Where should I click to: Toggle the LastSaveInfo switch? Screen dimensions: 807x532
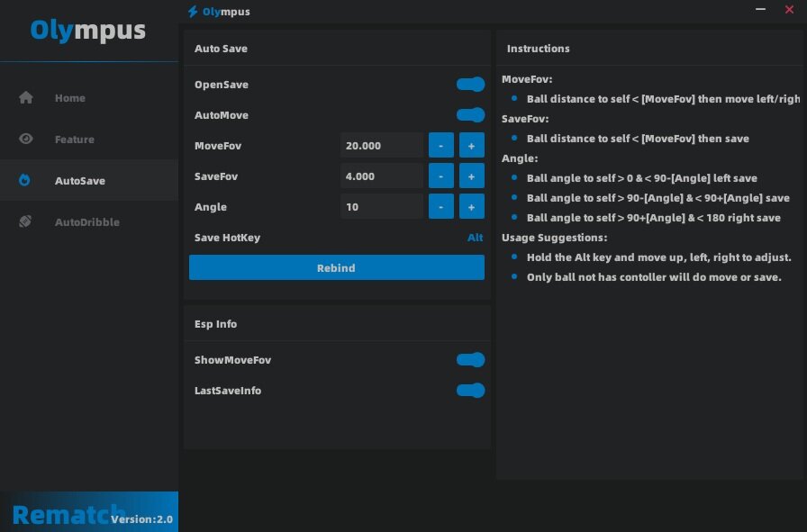pyautogui.click(x=470, y=391)
